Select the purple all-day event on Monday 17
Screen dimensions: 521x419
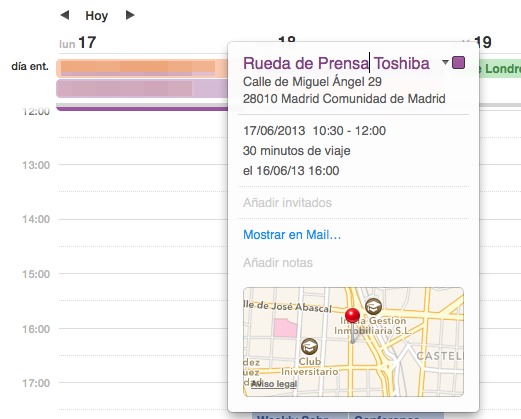tap(142, 88)
